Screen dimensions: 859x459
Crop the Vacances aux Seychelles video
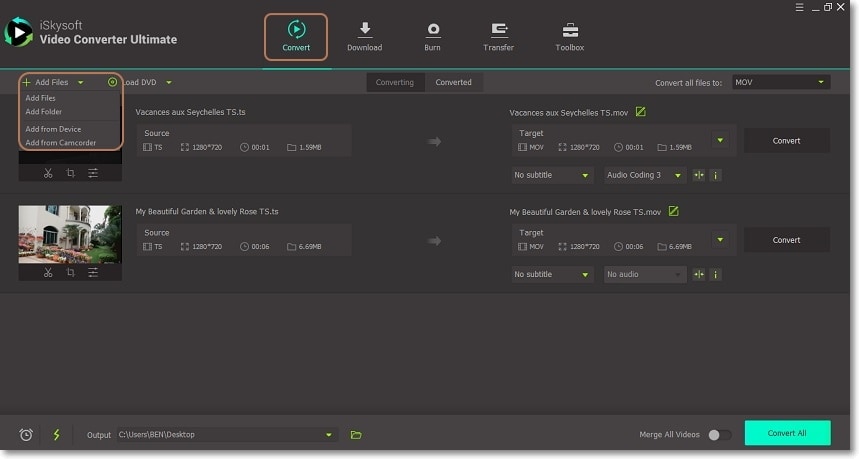[71, 173]
